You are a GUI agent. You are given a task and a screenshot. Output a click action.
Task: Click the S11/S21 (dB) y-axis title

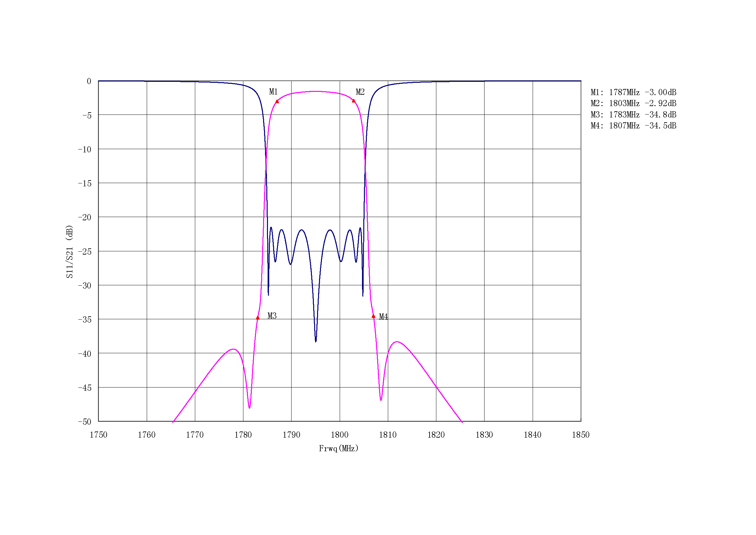coord(69,252)
